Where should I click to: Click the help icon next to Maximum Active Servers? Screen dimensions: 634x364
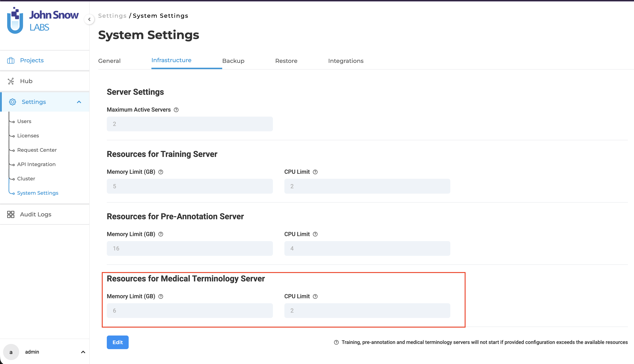(176, 110)
